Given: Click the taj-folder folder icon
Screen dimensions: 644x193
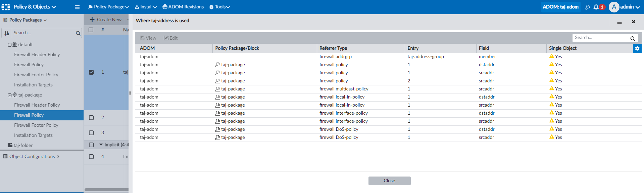Looking at the screenshot, I should point(10,145).
